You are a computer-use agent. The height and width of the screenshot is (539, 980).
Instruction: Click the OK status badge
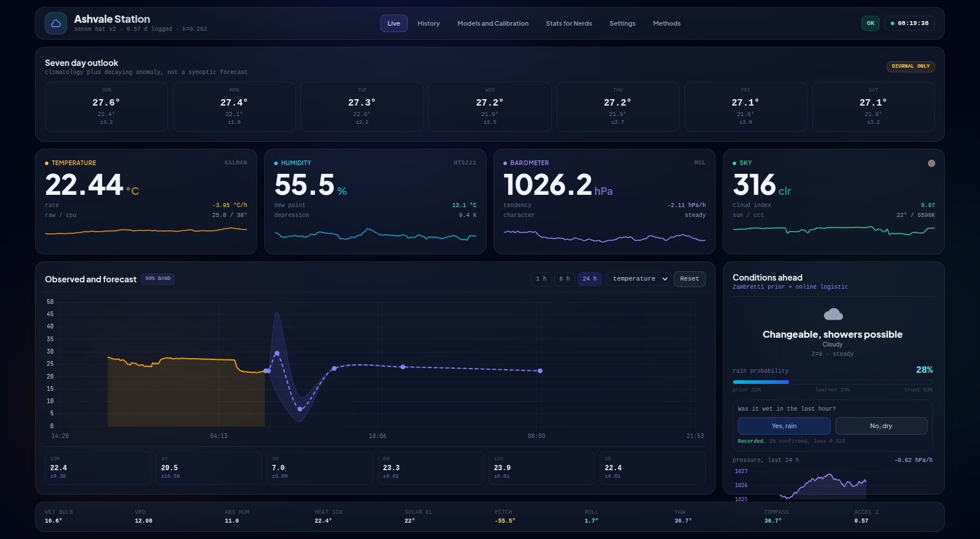click(x=870, y=23)
